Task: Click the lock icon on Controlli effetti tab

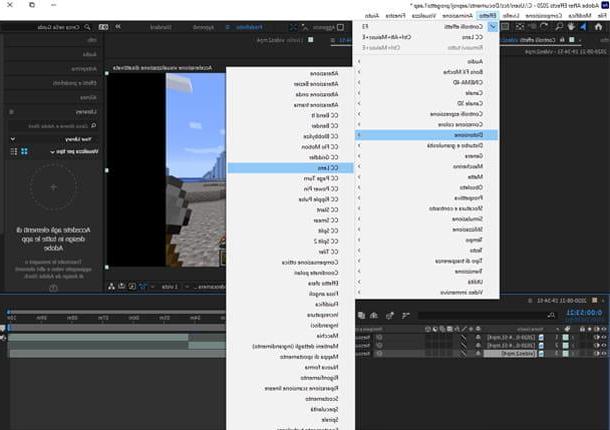Action: coord(562,40)
